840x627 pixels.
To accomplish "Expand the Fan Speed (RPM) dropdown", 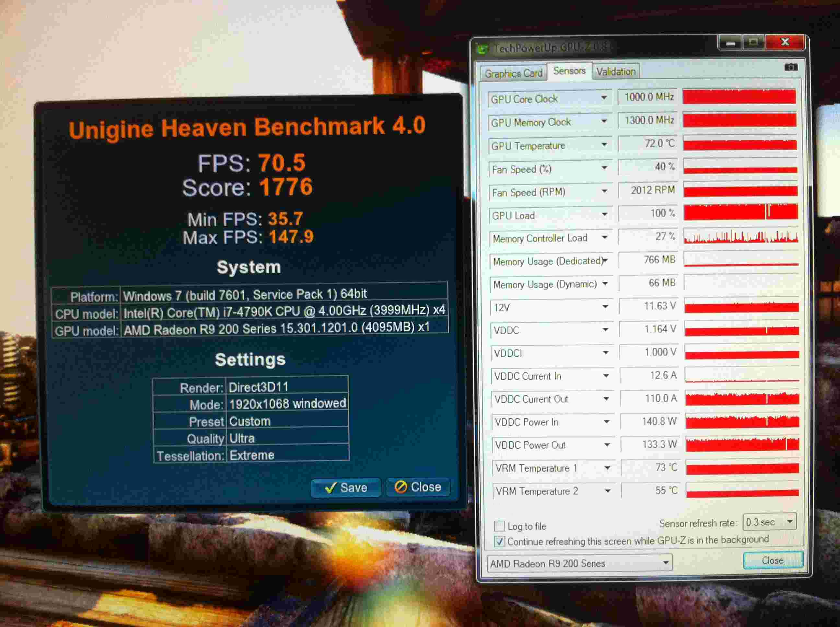I will point(604,191).
